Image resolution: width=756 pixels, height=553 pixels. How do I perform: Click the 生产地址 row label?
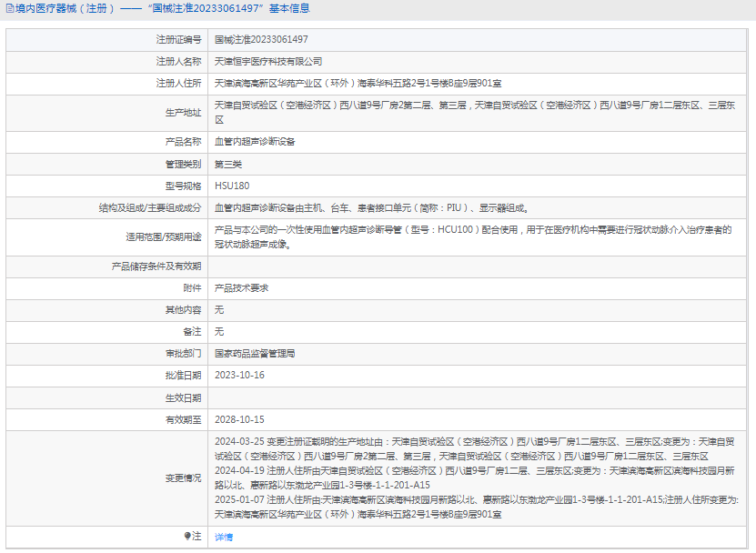(183, 113)
